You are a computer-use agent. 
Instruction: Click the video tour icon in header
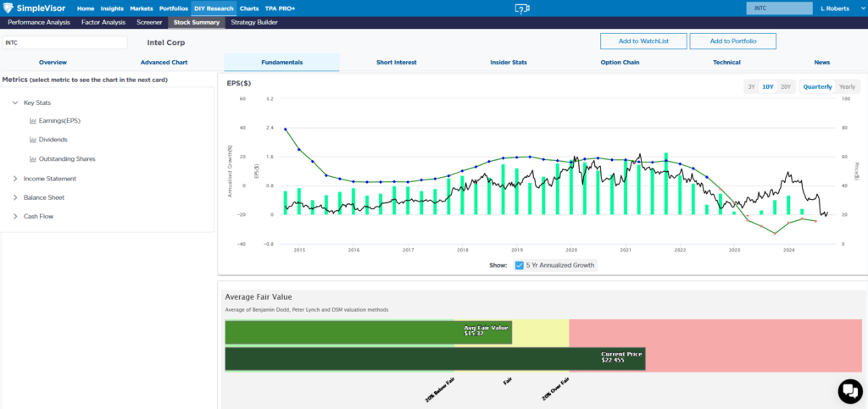pyautogui.click(x=522, y=8)
